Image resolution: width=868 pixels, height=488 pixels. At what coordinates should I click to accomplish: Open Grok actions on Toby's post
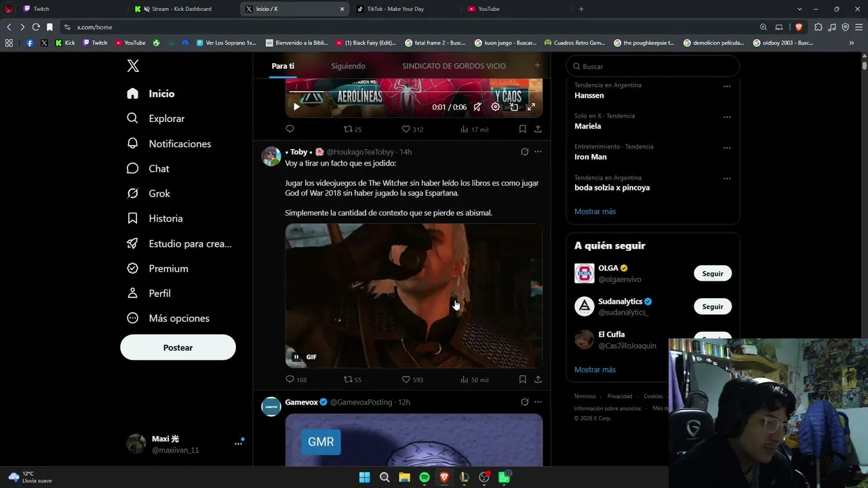point(524,152)
